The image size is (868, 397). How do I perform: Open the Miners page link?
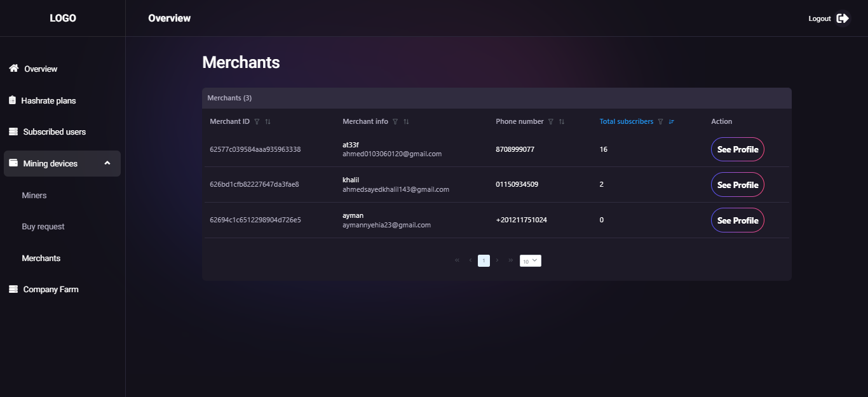point(35,195)
